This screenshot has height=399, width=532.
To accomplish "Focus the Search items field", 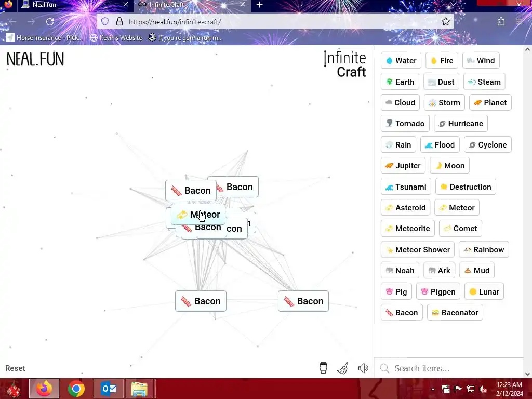I will tap(448, 368).
